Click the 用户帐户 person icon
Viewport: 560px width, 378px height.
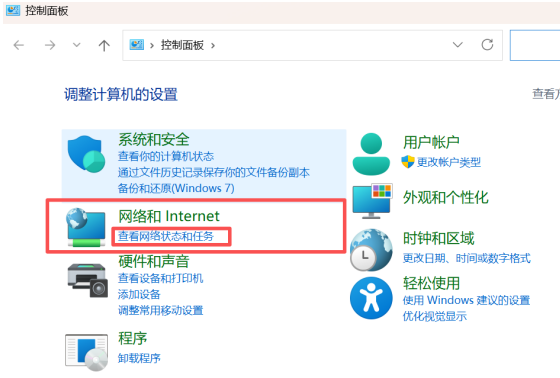tap(371, 154)
